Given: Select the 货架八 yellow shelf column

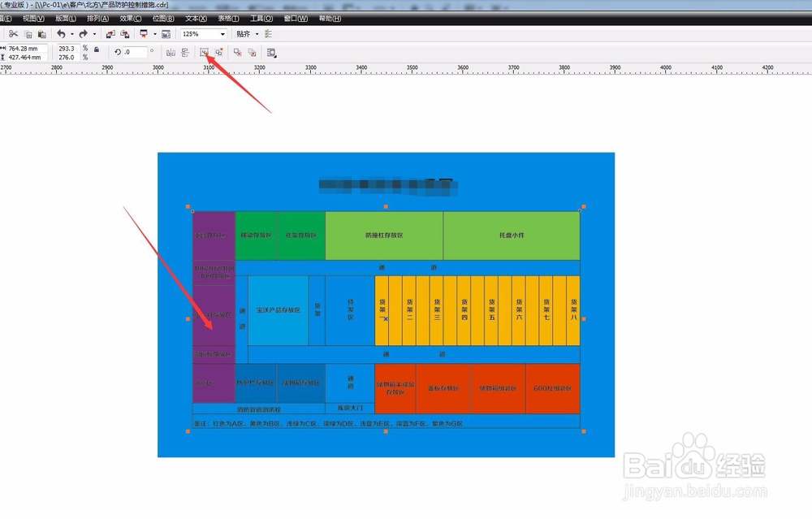Looking at the screenshot, I should tap(573, 310).
